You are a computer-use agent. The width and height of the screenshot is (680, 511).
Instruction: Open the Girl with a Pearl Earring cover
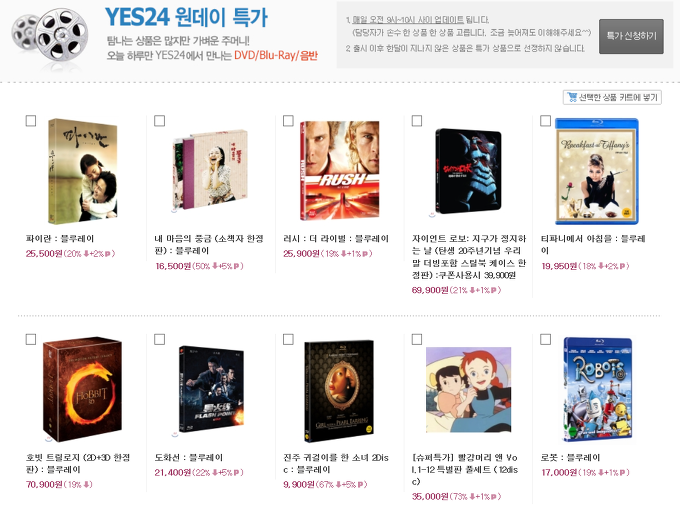[x=339, y=391]
